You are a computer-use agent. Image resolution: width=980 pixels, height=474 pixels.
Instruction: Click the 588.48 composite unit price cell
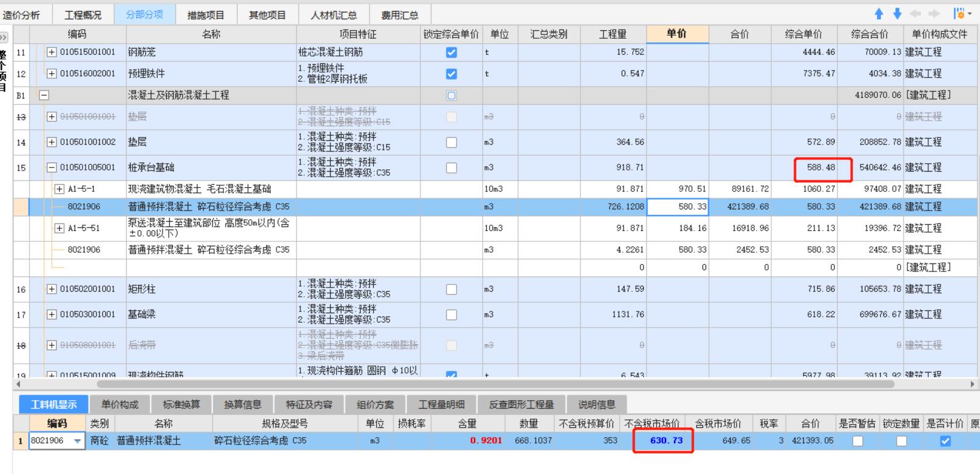click(x=804, y=167)
